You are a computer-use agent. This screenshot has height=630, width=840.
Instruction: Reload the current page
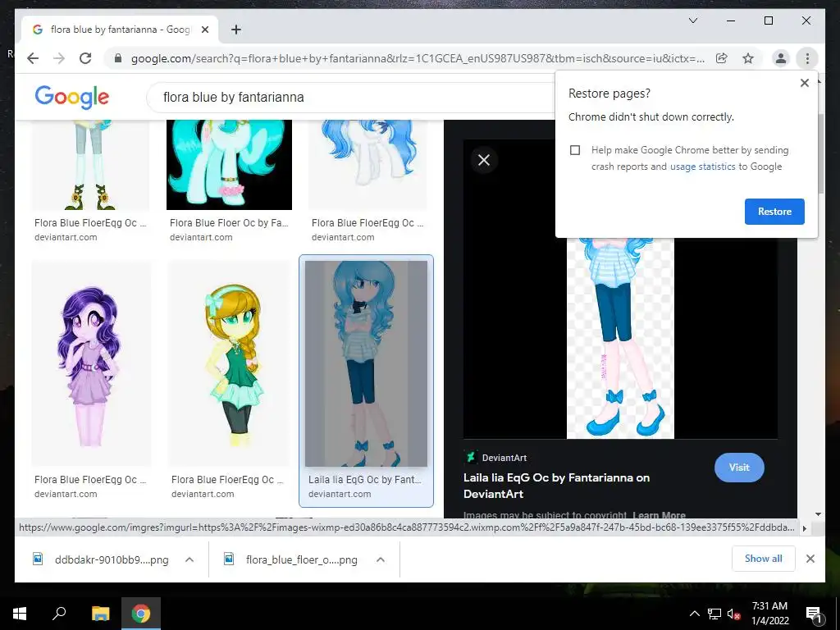85,58
